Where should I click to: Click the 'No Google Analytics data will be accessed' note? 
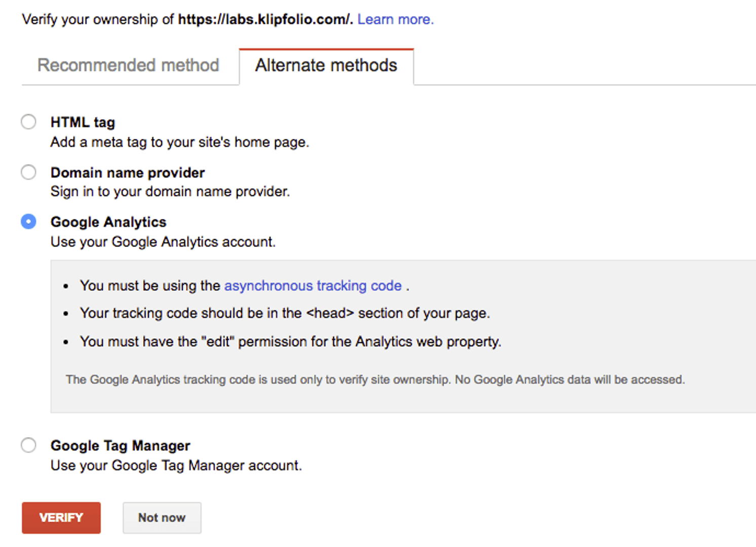pos(570,379)
